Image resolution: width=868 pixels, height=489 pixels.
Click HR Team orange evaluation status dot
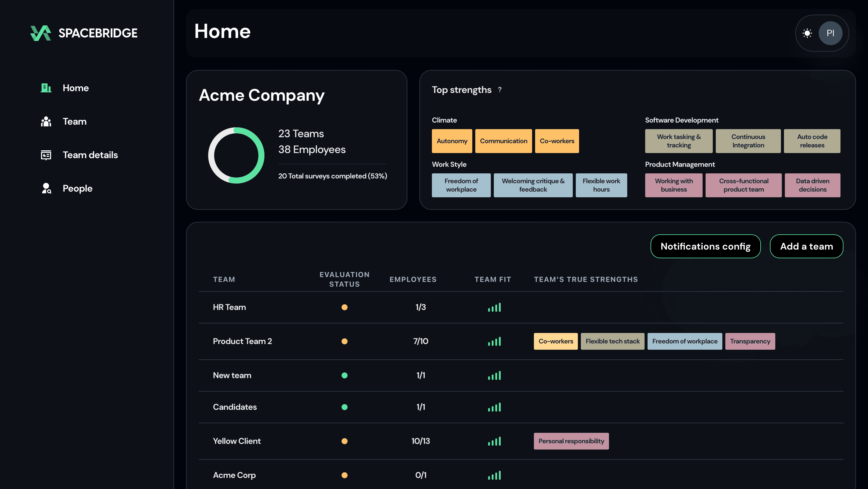point(344,307)
